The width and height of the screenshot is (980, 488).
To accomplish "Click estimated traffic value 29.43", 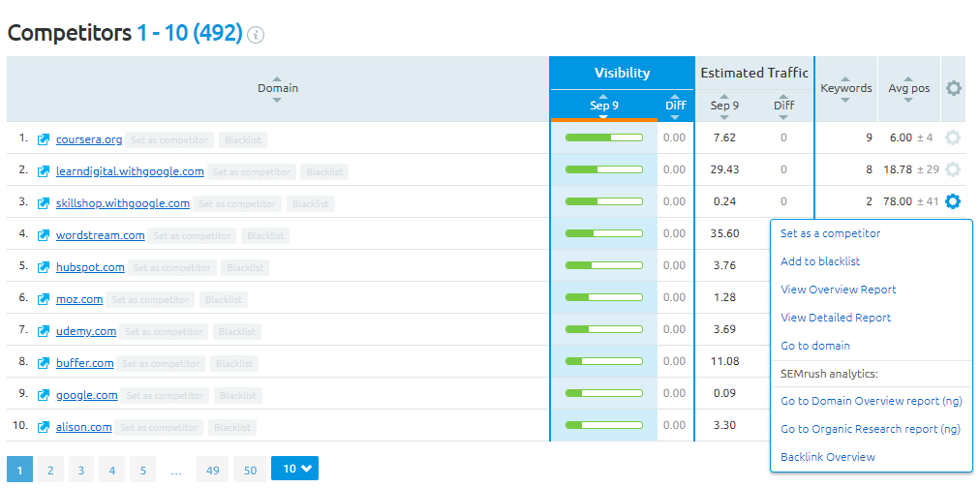I will [x=724, y=169].
